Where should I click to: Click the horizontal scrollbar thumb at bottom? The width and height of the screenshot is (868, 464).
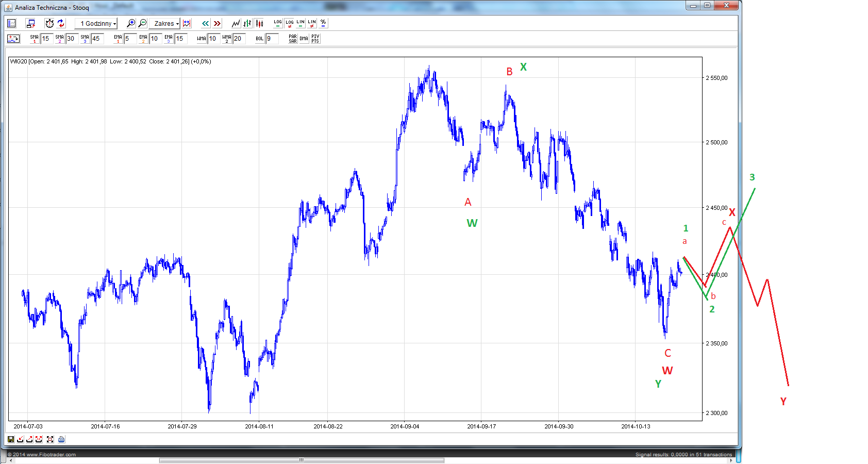pyautogui.click(x=302, y=460)
